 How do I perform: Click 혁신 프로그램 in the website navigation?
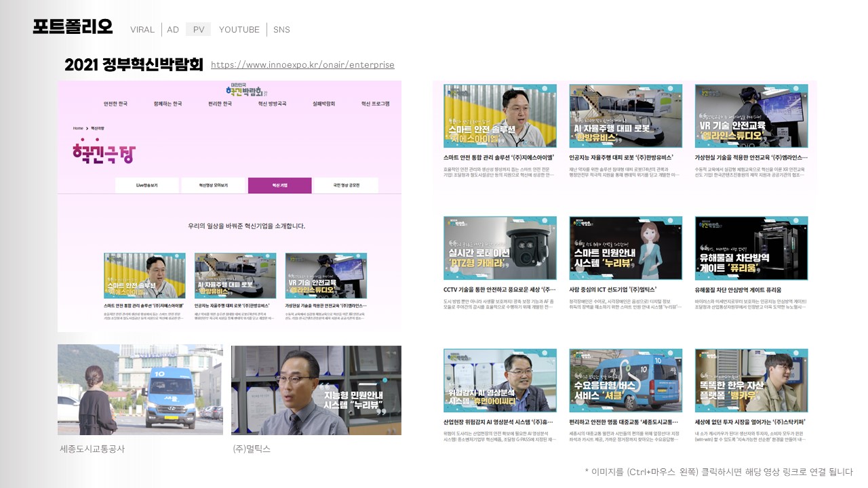point(376,104)
